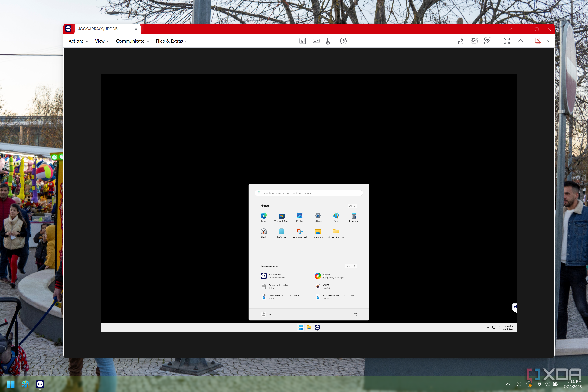Click TeamViewer on remote taskbar

317,328
